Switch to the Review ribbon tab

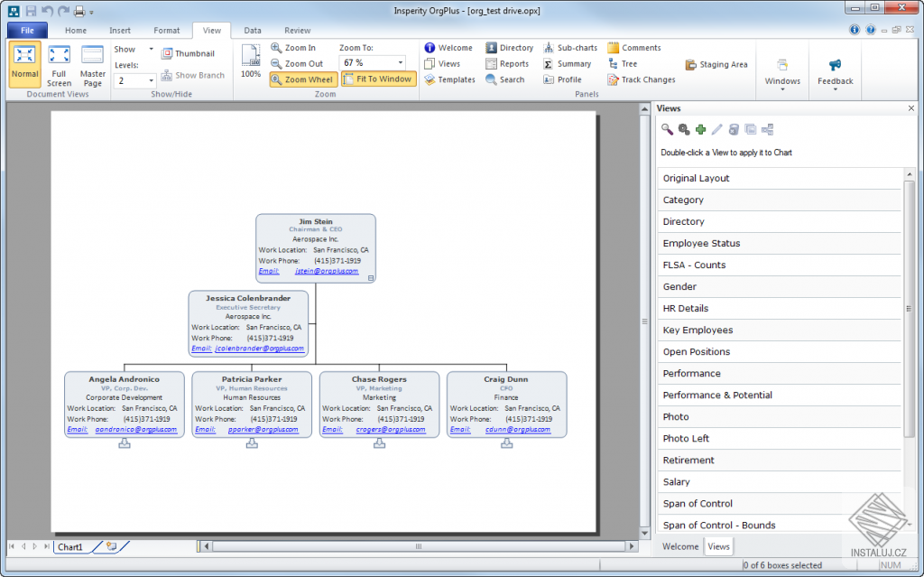click(297, 31)
